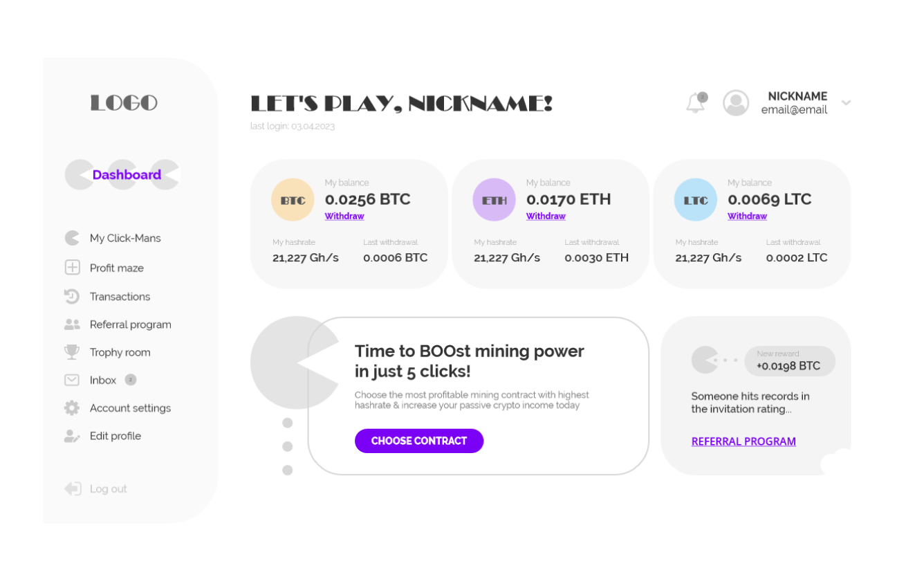Click the Inbox envelope icon
The height and width of the screenshot is (588, 906).
click(x=72, y=380)
